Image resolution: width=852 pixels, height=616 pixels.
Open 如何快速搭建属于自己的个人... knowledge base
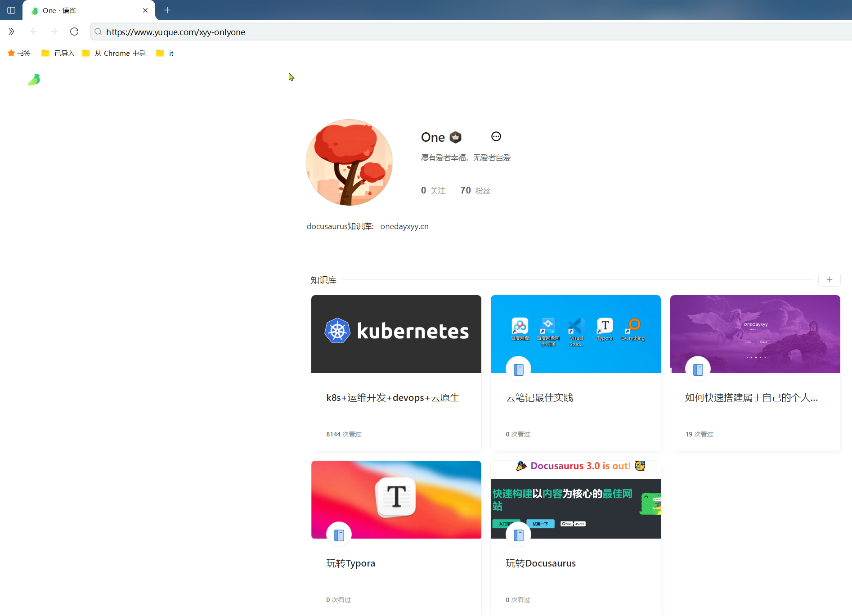pyautogui.click(x=751, y=398)
